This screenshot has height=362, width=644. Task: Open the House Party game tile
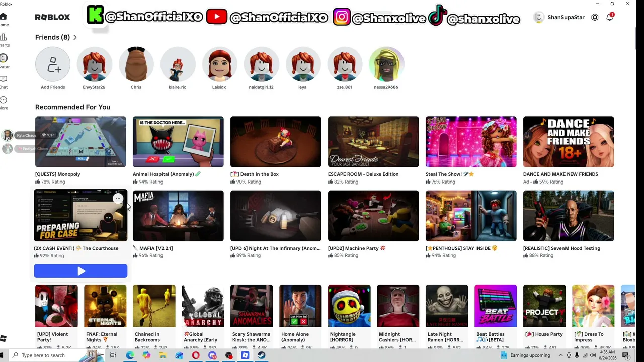[544, 306]
